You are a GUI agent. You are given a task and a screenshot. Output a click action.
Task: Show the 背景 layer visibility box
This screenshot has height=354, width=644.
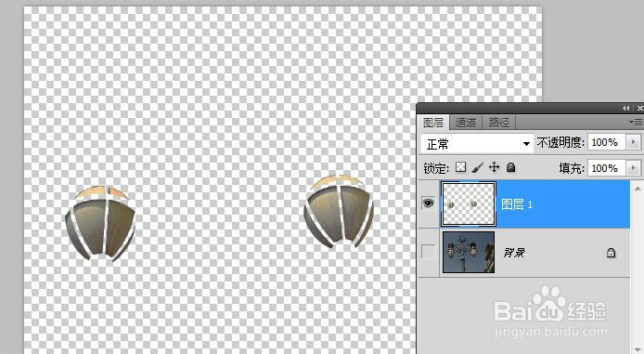[x=429, y=252]
